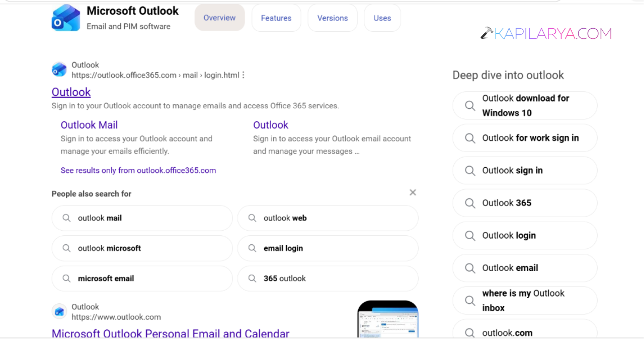Click the outlook.office365.com URL breadcrumb
The height and width of the screenshot is (339, 644).
(155, 75)
